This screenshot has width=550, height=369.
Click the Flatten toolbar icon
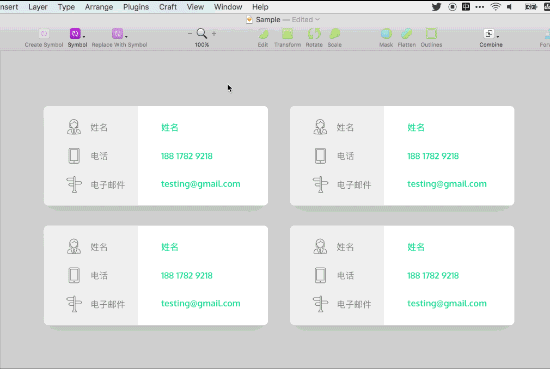407,34
